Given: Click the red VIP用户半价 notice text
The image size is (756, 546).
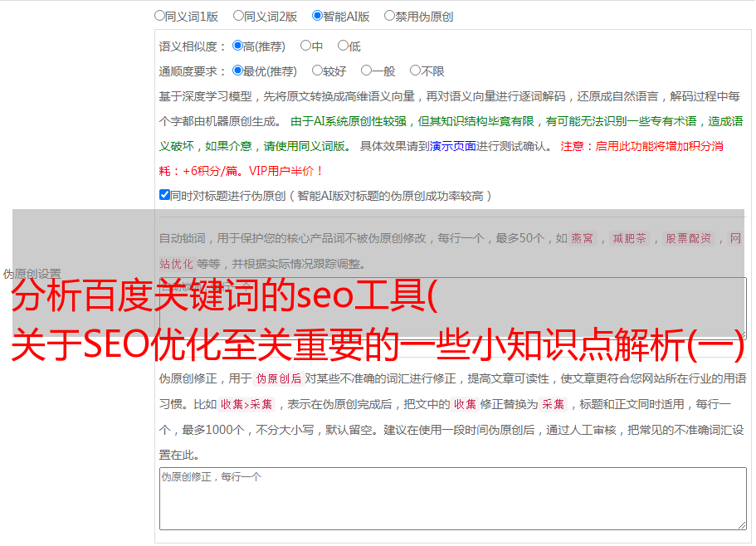Looking at the screenshot, I should pos(285,171).
